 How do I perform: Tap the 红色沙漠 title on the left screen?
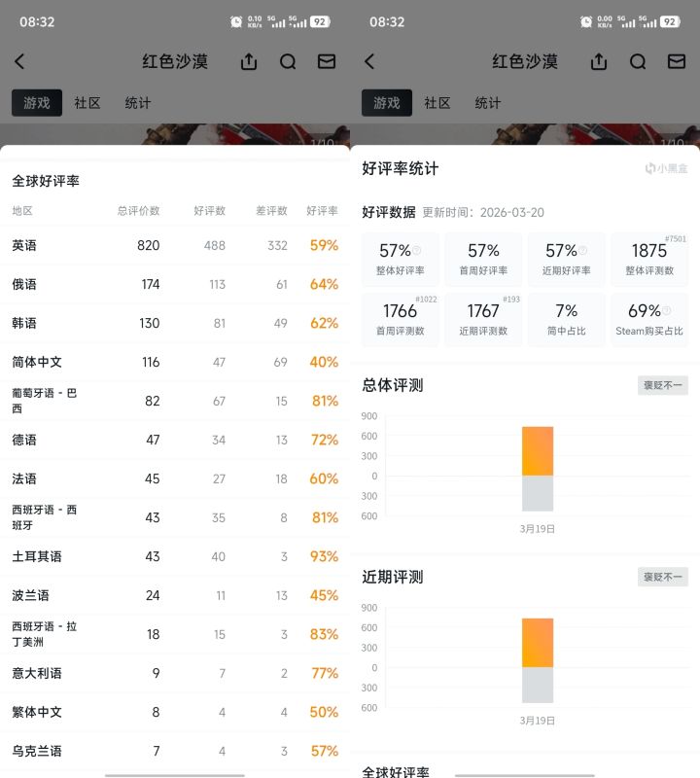click(175, 61)
